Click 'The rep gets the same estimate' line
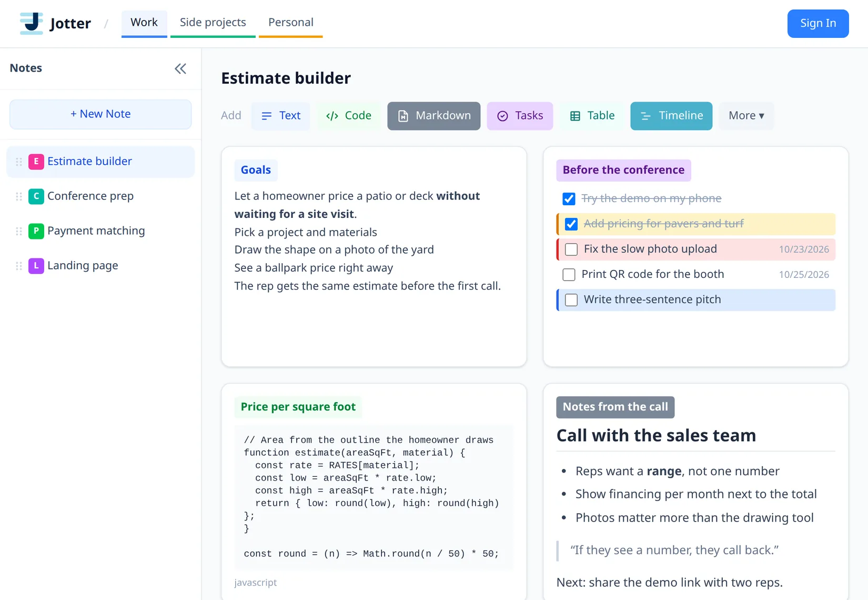This screenshot has width=868, height=600. click(x=368, y=286)
